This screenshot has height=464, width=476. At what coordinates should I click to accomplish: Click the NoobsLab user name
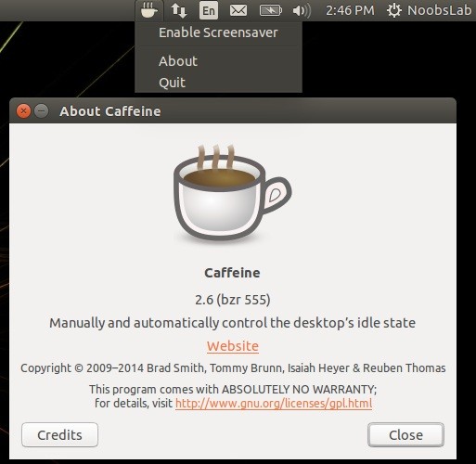tap(440, 10)
